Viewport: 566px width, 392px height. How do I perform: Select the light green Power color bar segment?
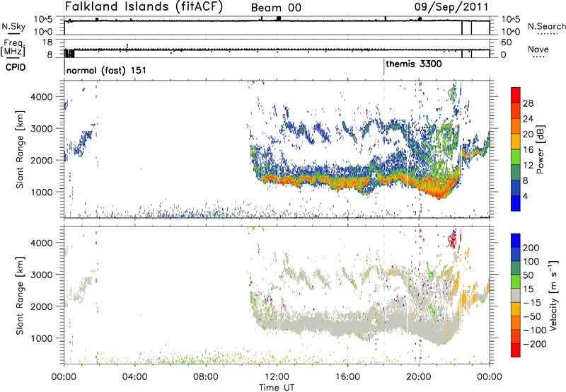coord(516,156)
